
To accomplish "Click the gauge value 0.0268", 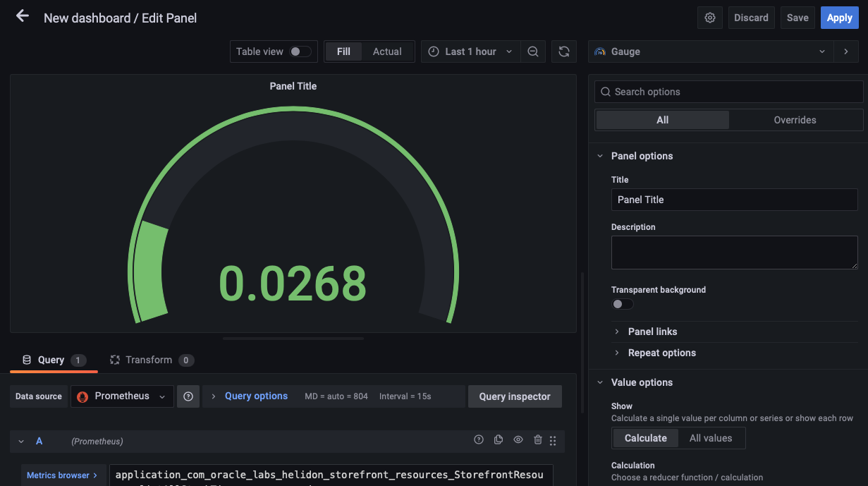I will (293, 284).
